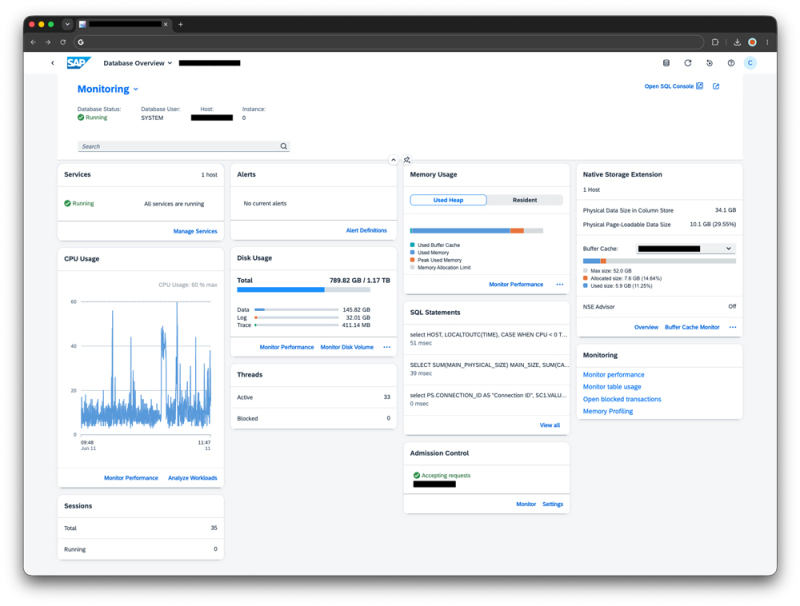Open Disk Usage more options menu
The height and width of the screenshot is (606, 800).
(x=387, y=347)
